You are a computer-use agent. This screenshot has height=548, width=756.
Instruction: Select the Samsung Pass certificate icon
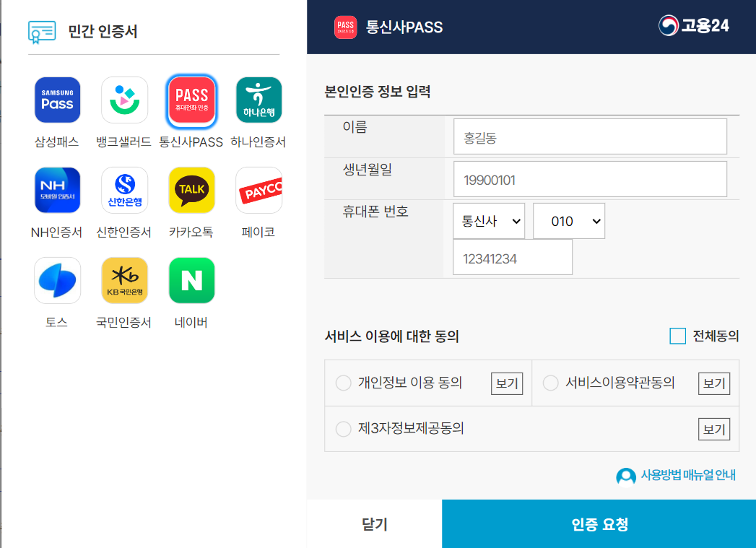click(x=57, y=100)
